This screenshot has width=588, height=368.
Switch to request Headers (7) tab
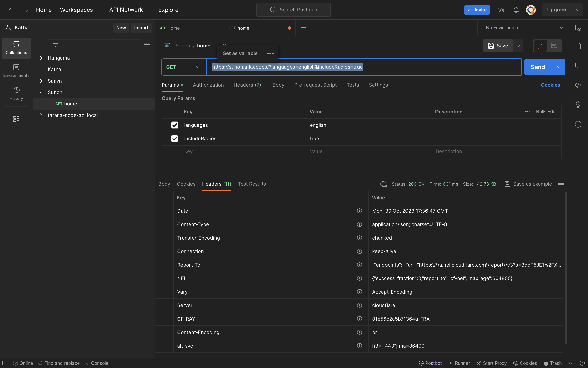point(247,85)
